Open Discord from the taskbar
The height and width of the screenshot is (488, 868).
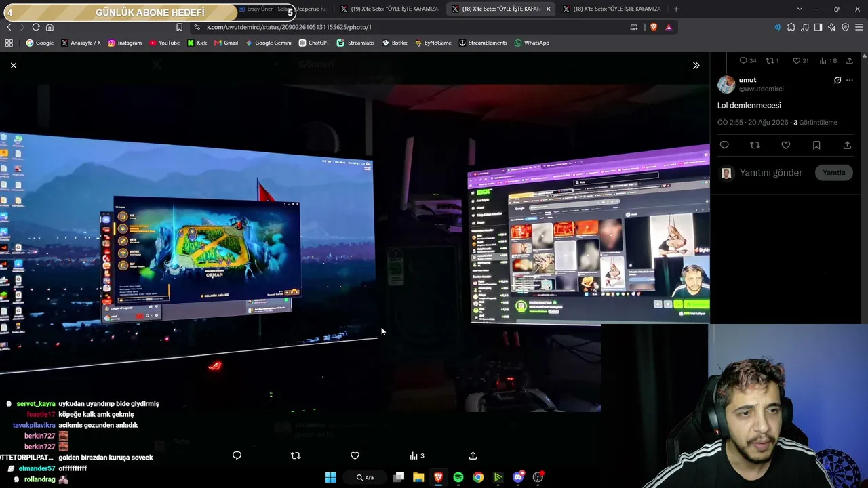(518, 477)
